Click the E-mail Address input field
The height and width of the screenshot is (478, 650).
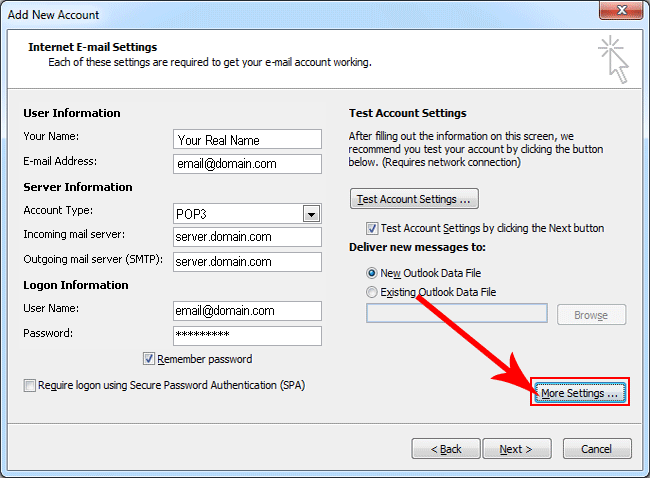click(247, 164)
